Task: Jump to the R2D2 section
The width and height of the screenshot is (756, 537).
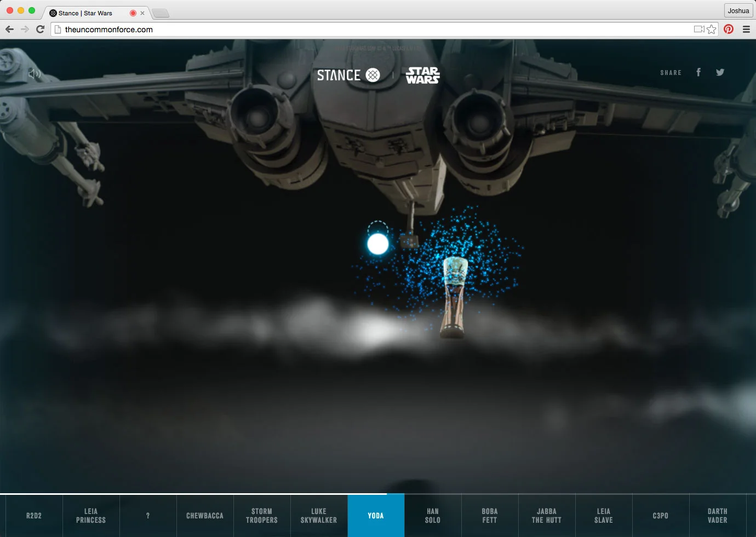Action: [34, 516]
